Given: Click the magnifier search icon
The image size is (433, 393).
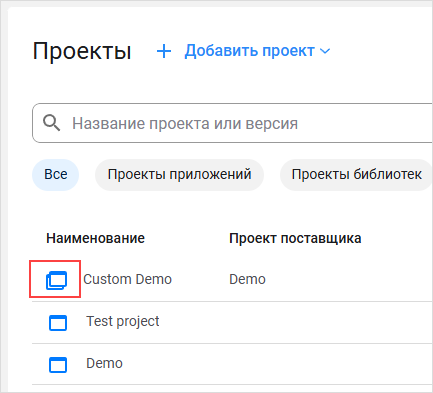Looking at the screenshot, I should point(51,123).
